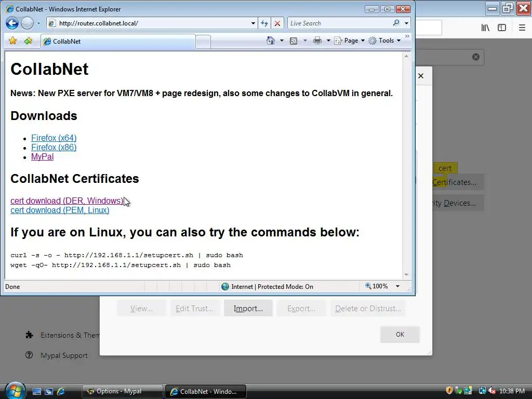This screenshot has height=399, width=532.
Task: Click OK in Mypal certificate dialog
Action: [400, 335]
